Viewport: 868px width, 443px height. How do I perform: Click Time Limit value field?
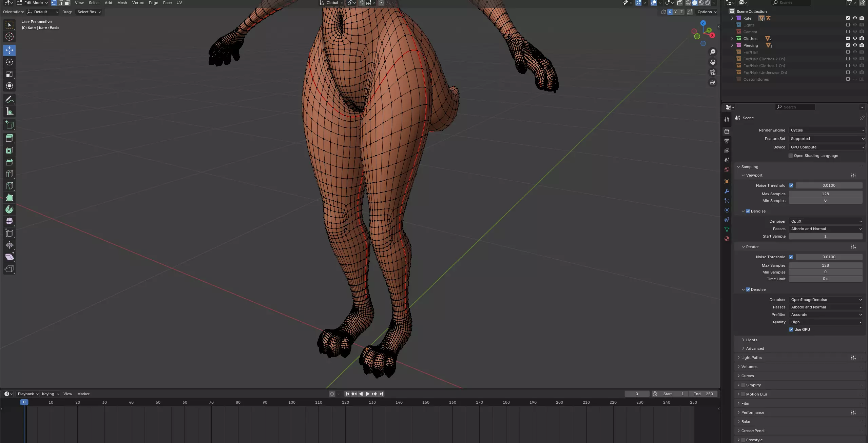[825, 279]
